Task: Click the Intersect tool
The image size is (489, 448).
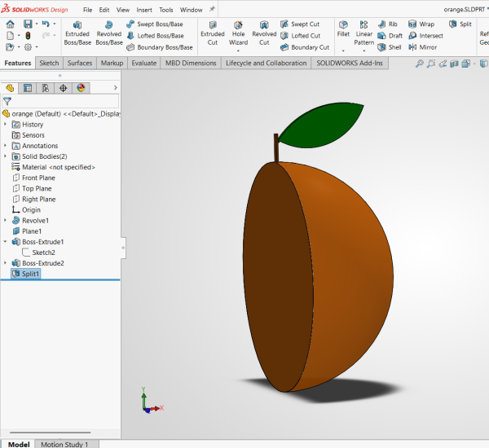Action: pos(425,36)
